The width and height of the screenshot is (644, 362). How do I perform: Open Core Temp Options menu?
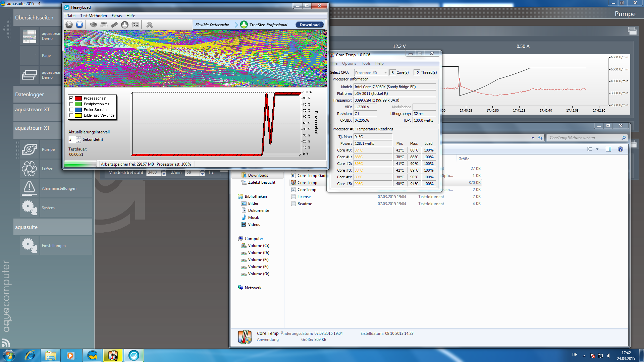(349, 63)
